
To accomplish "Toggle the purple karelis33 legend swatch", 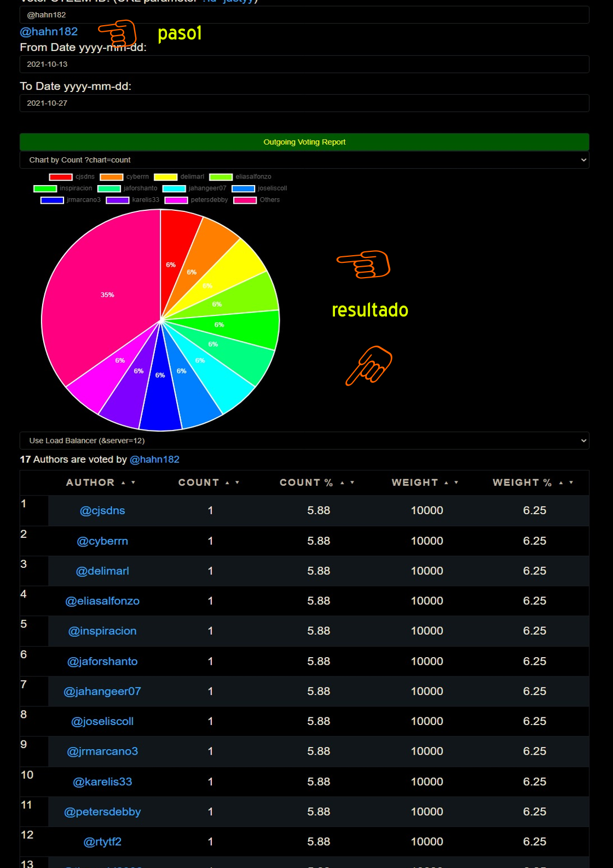I will click(117, 200).
